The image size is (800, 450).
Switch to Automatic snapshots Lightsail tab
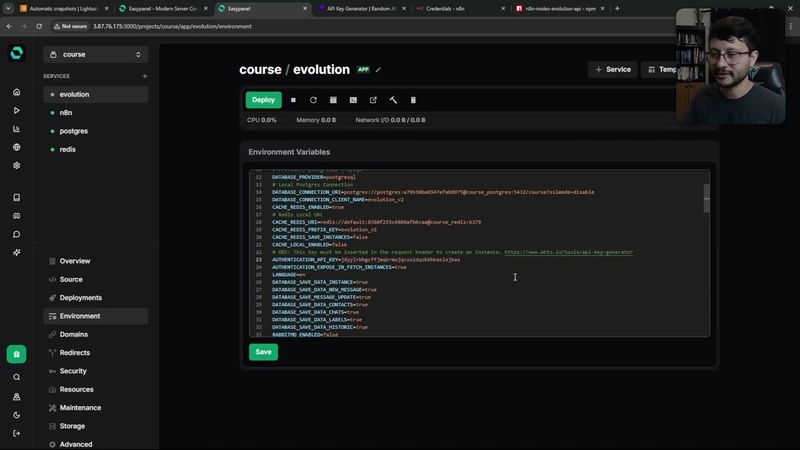point(64,9)
